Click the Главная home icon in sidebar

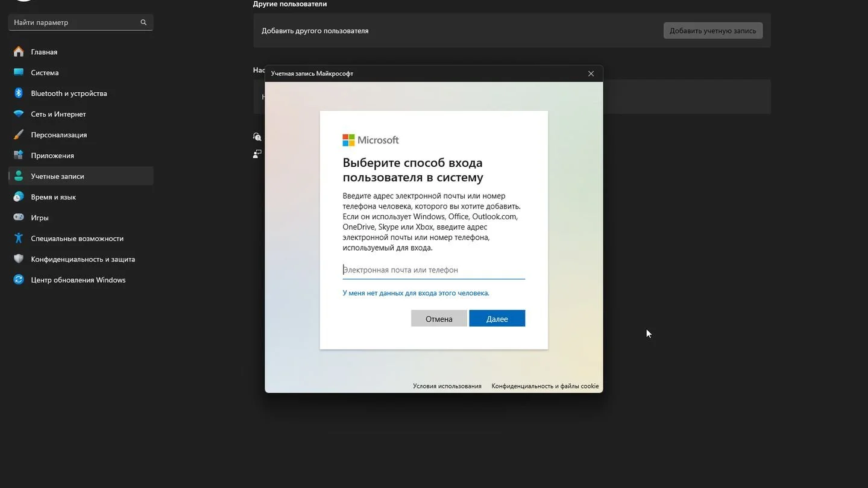tap(19, 52)
